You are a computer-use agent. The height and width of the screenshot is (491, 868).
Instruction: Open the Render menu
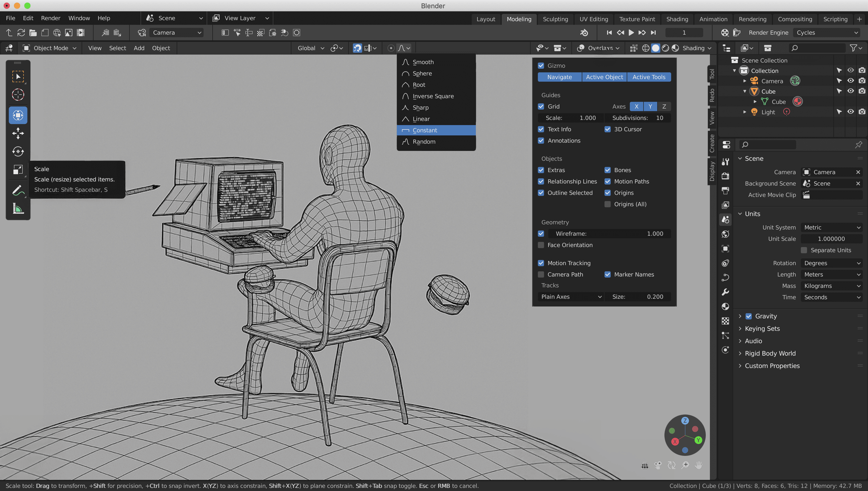point(51,18)
